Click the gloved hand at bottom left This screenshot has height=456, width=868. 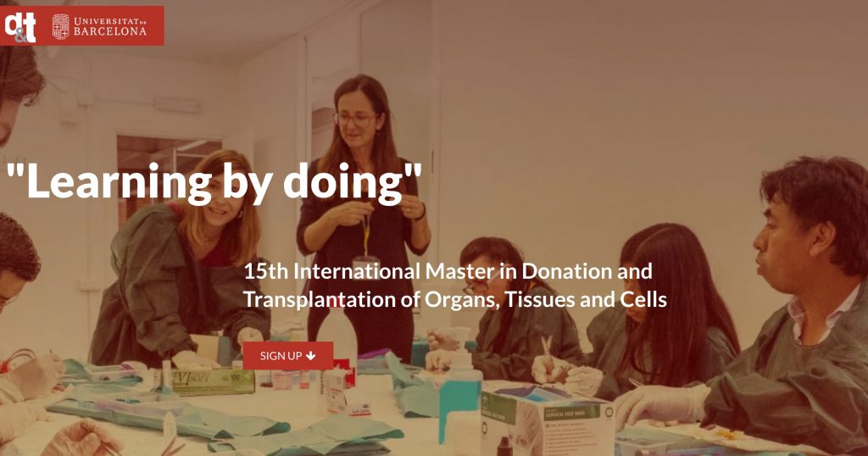82,438
